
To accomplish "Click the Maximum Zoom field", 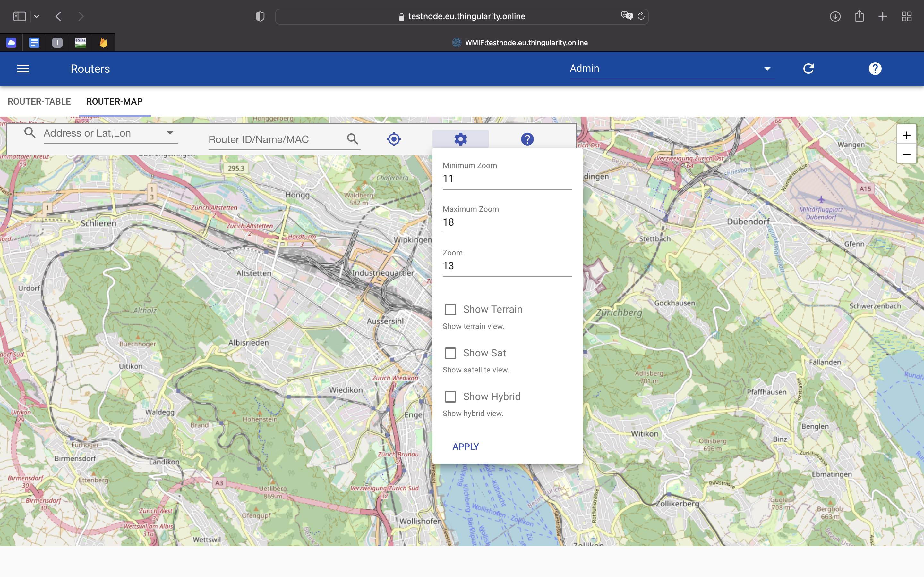I will tap(507, 222).
